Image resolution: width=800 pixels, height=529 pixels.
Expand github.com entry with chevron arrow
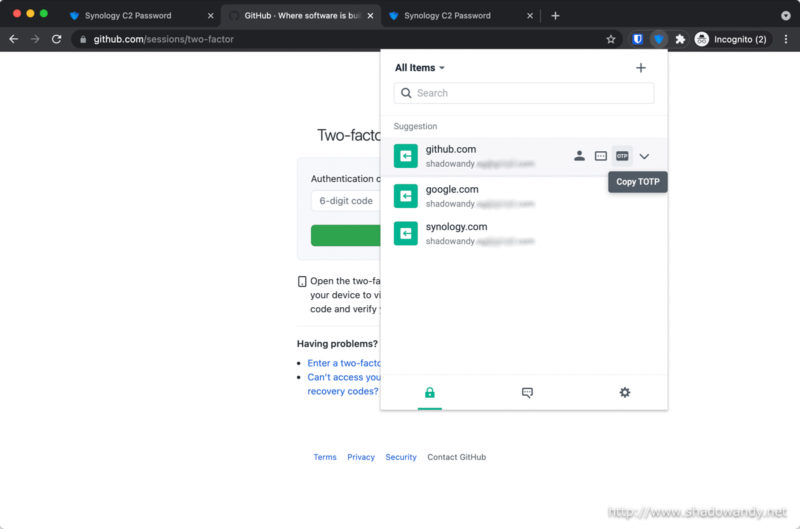pyautogui.click(x=644, y=156)
